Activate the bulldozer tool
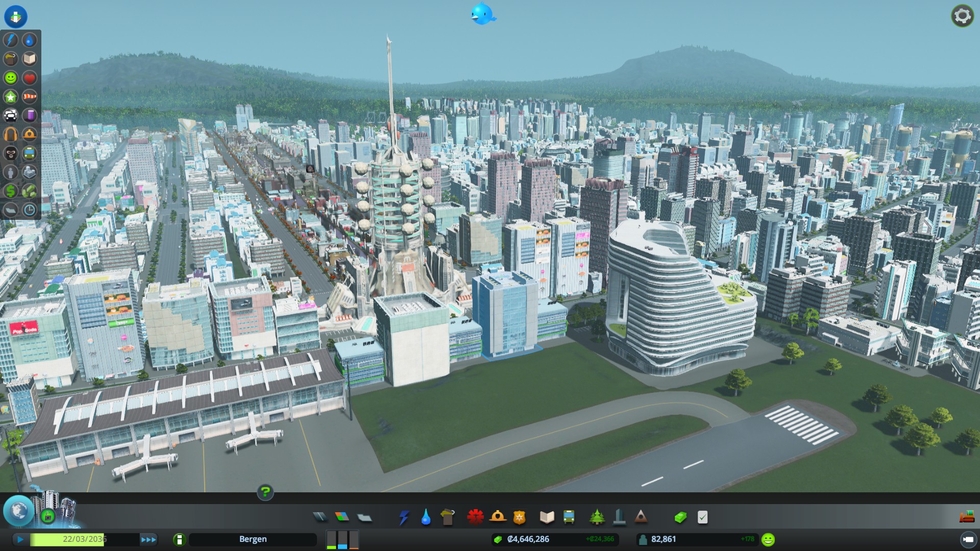The width and height of the screenshot is (980, 551). coord(966,517)
